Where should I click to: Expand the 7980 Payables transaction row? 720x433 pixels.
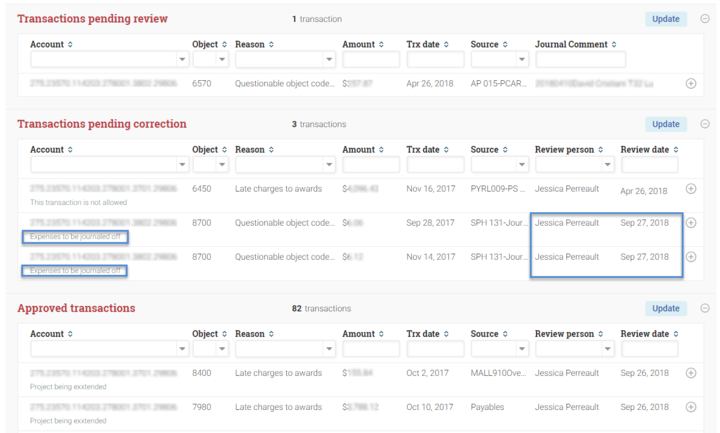(691, 407)
